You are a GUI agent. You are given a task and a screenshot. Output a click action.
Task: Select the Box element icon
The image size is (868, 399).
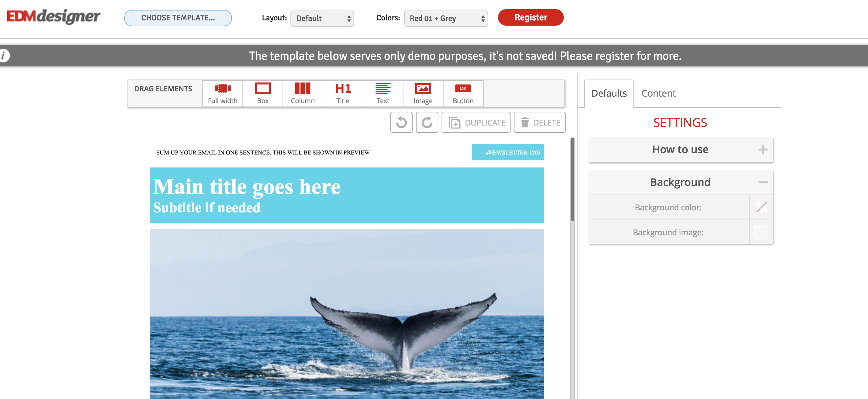[x=263, y=89]
